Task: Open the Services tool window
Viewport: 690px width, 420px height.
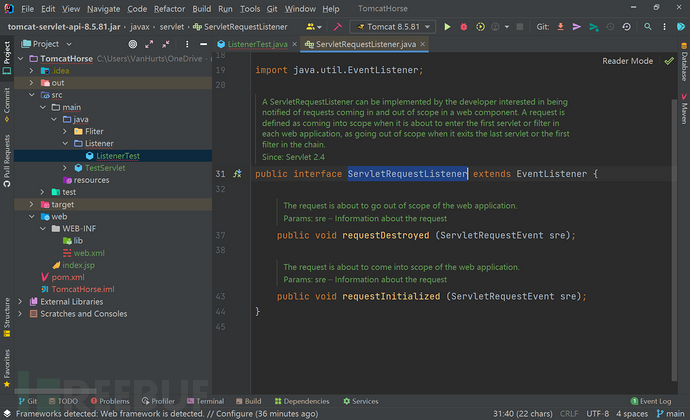Action: (360, 401)
